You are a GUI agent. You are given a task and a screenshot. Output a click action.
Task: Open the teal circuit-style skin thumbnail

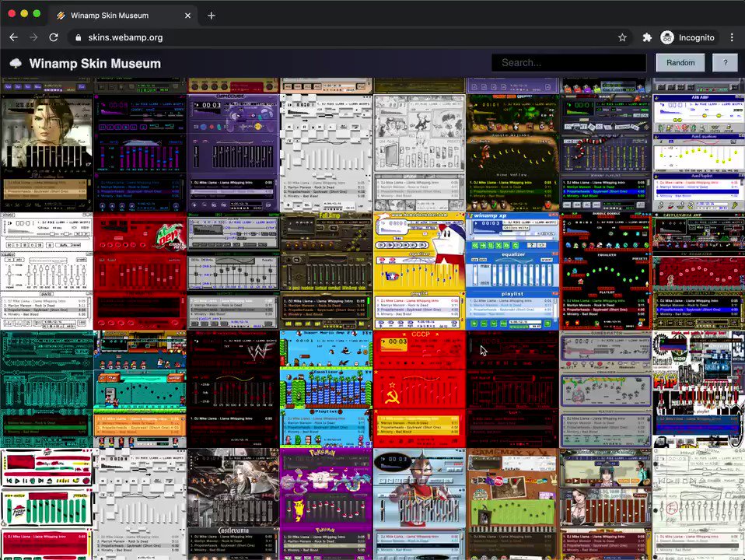47,389
